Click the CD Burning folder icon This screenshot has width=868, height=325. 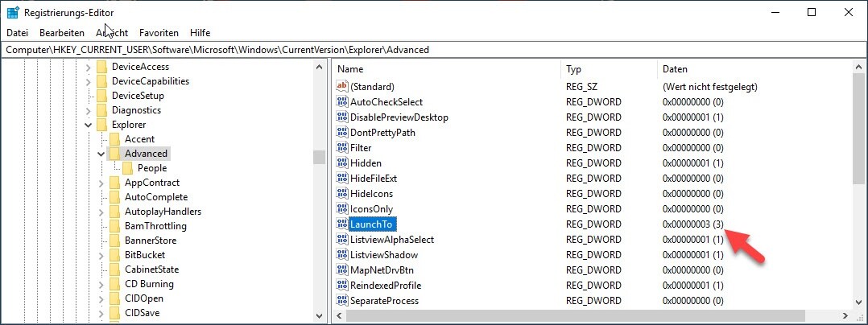pos(115,284)
